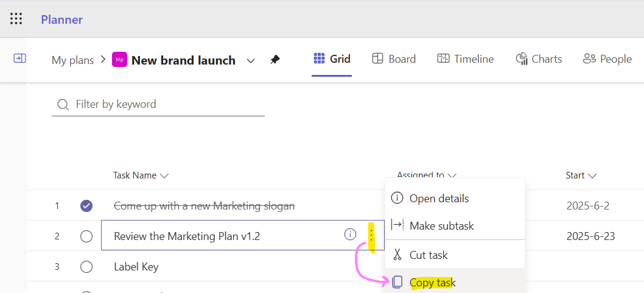Click the pink Mp plan icon
The width and height of the screenshot is (644, 293).
[119, 60]
